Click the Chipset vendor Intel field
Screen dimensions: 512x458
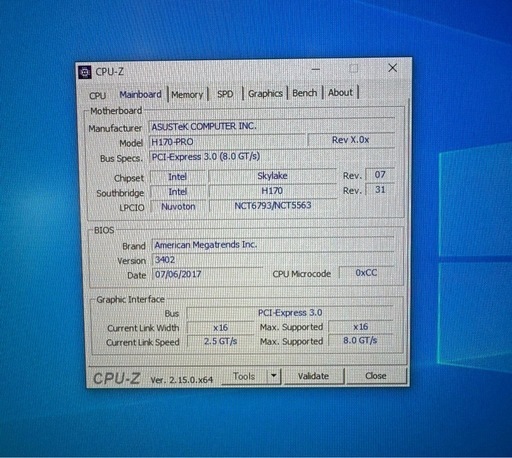tap(178, 177)
